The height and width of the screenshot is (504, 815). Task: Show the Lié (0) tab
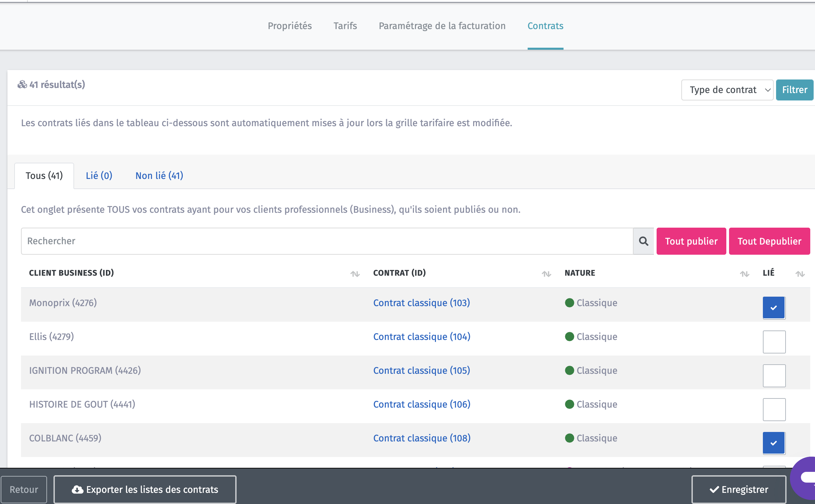click(99, 176)
